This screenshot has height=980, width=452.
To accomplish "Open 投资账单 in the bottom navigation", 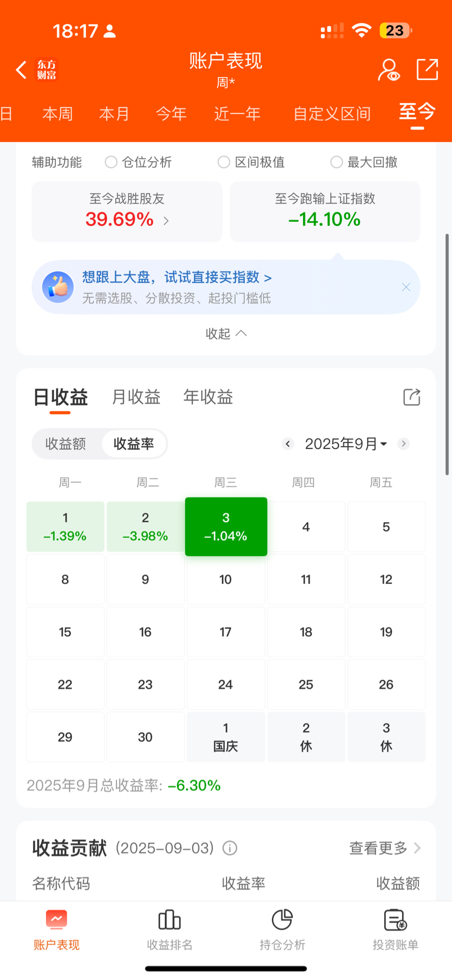I will point(395,930).
